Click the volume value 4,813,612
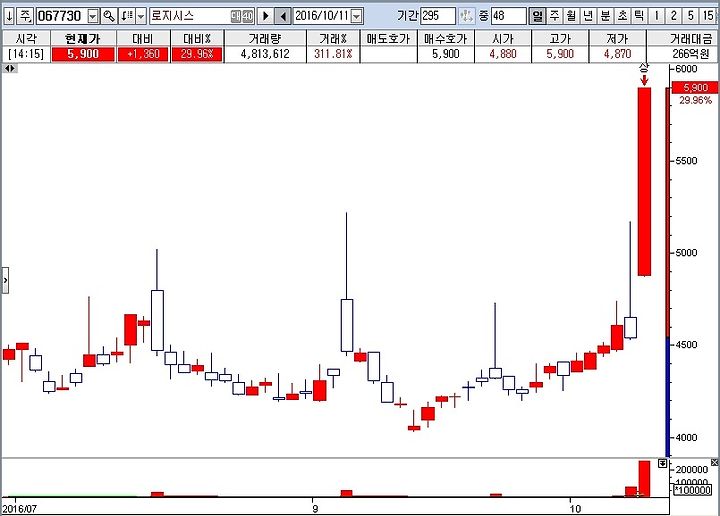 (x=265, y=54)
